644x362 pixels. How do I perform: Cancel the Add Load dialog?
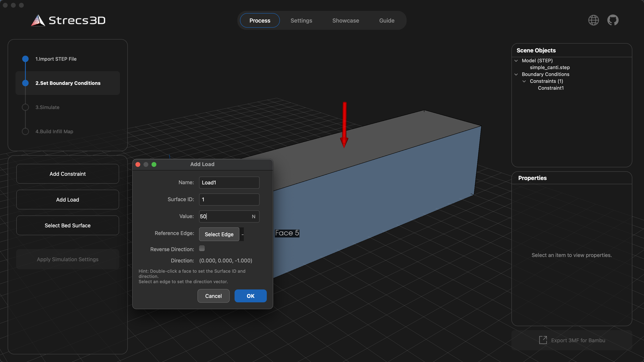pos(213,296)
